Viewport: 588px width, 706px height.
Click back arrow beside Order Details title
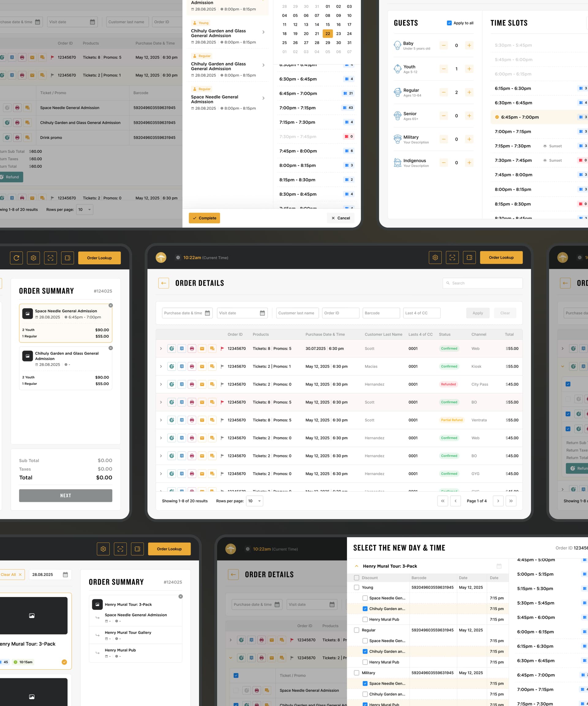[164, 283]
